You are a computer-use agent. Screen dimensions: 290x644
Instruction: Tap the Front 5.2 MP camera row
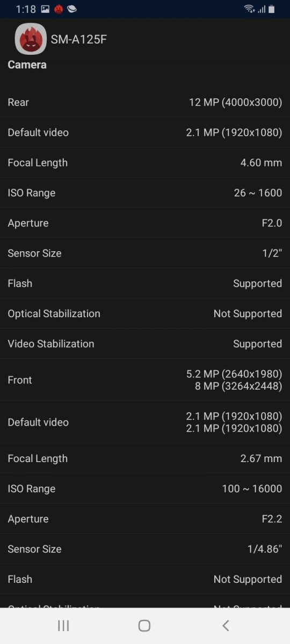[145, 379]
